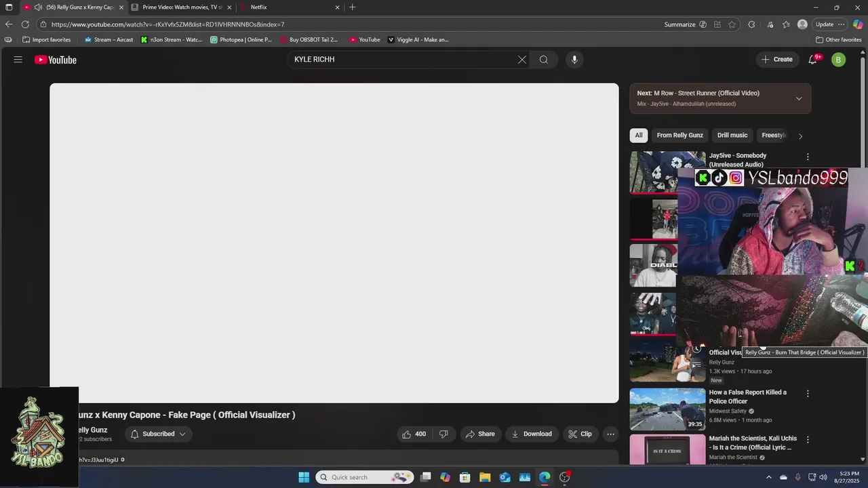Viewport: 868px width, 488px height.
Task: Create a Clip of the video
Action: click(580, 434)
